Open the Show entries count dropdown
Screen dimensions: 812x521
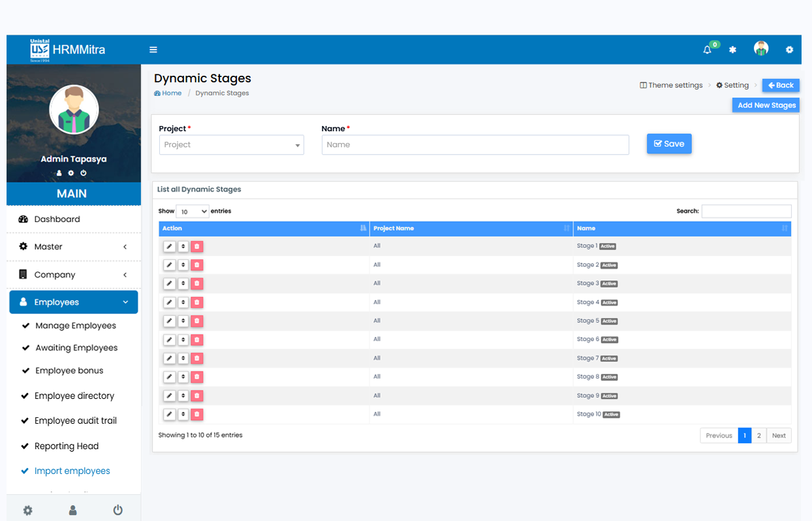point(193,212)
